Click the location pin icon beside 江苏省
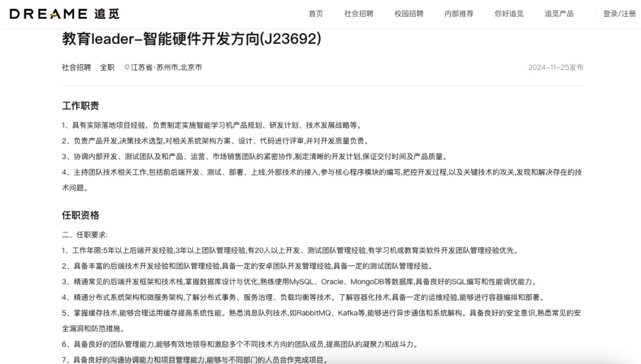Image resolution: width=641 pixels, height=364 pixels. point(127,68)
